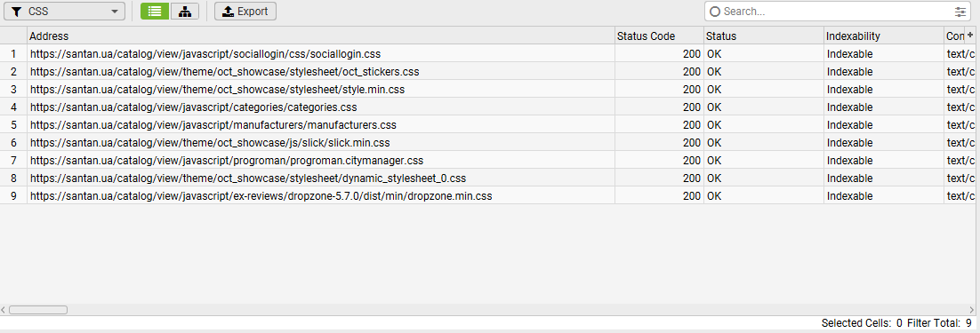
Task: Switch to tree hierarchy view
Action: [184, 12]
